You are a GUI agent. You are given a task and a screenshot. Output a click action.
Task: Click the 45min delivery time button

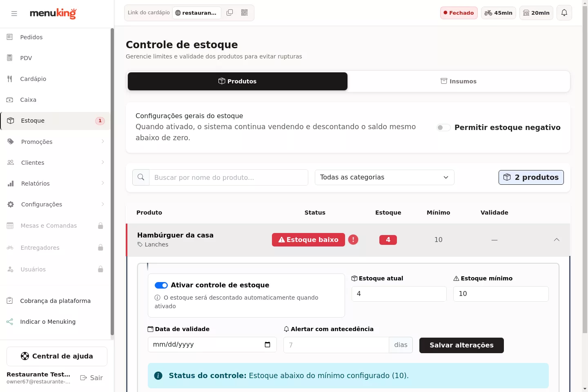(499, 13)
